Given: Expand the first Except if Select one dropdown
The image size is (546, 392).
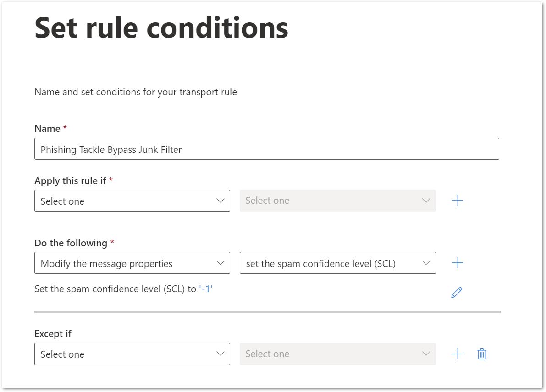Looking at the screenshot, I should tap(132, 354).
